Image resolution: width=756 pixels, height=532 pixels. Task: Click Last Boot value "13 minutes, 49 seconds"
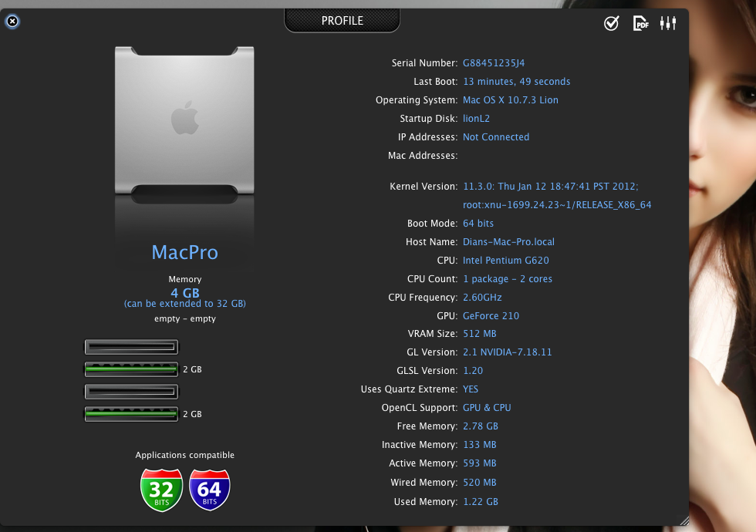(516, 82)
